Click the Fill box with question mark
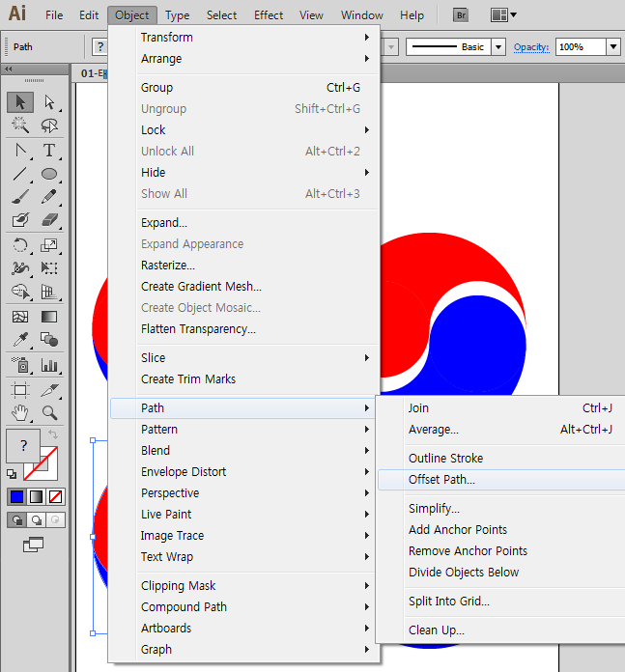 click(23, 446)
